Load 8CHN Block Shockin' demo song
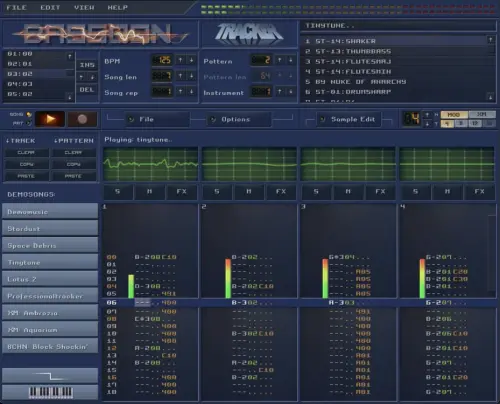Screen dimensions: 500x404 [x=50, y=346]
